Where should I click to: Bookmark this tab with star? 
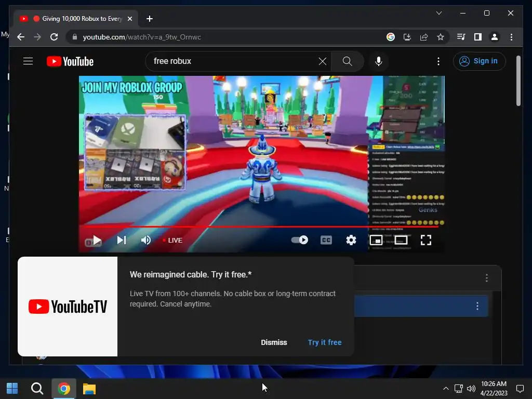[x=441, y=37]
